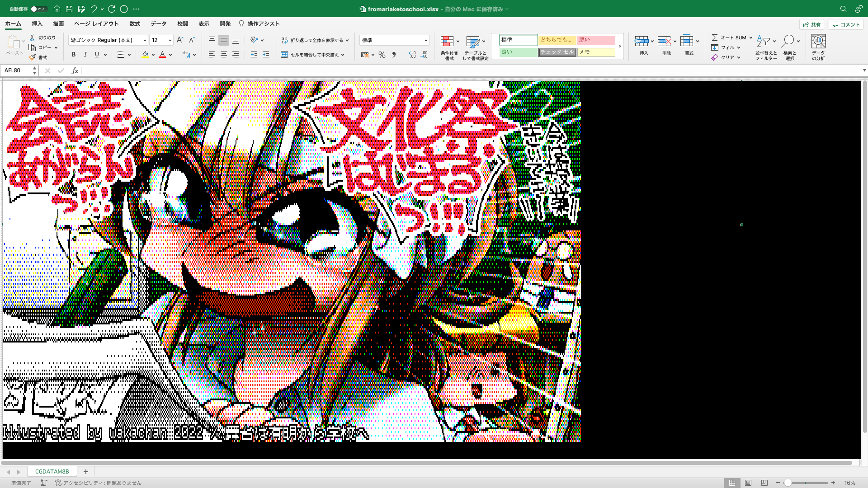The image size is (868, 488).
Task: Click the Undo arrow icon
Action: 94,9
